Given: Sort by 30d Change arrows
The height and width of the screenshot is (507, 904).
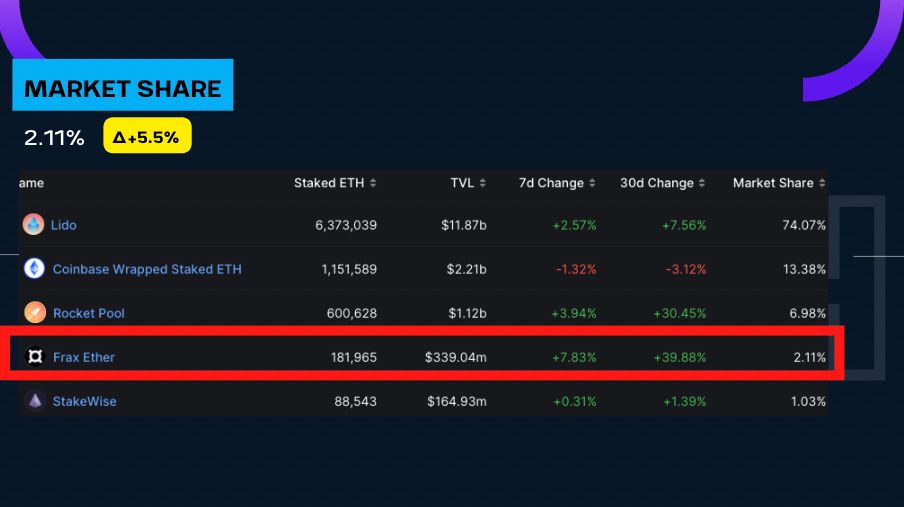Looking at the screenshot, I should click(702, 183).
